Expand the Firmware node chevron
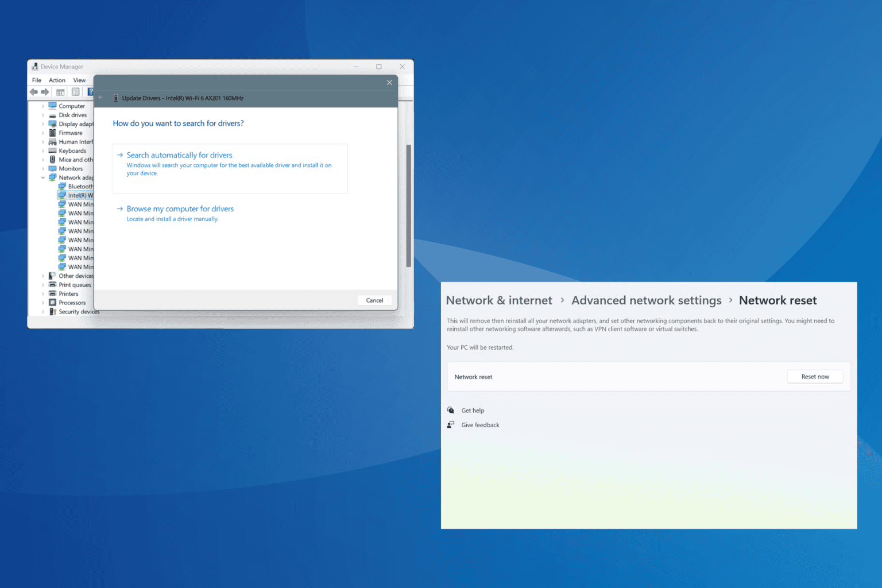882x588 pixels. click(42, 133)
